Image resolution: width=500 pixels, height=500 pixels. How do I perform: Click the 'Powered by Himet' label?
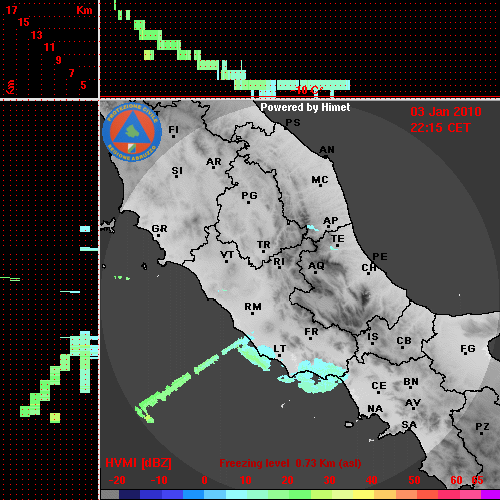(x=305, y=107)
